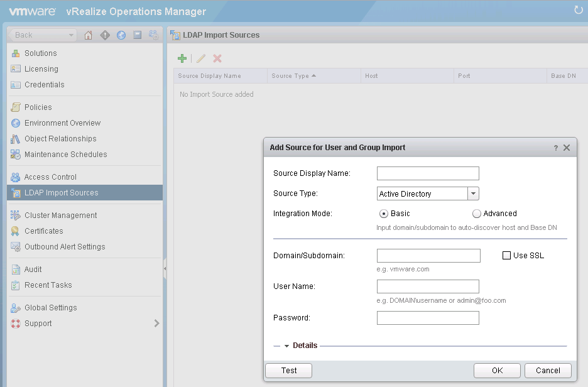The height and width of the screenshot is (387, 588).
Task: Open help for Add Source dialog
Action: [556, 148]
